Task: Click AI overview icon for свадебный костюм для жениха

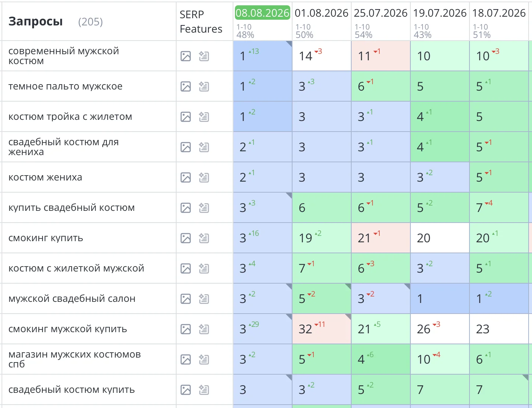Action: point(204,147)
